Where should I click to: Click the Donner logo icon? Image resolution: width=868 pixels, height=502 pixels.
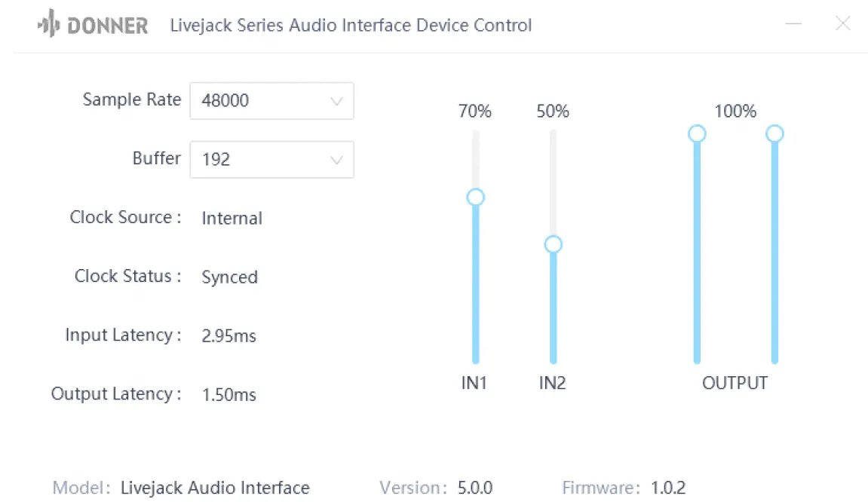coord(47,24)
